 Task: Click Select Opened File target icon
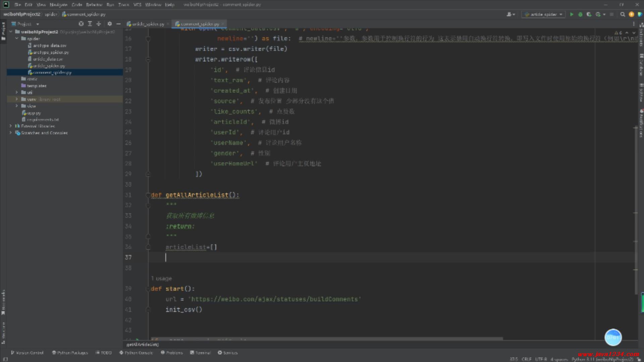[x=81, y=24]
